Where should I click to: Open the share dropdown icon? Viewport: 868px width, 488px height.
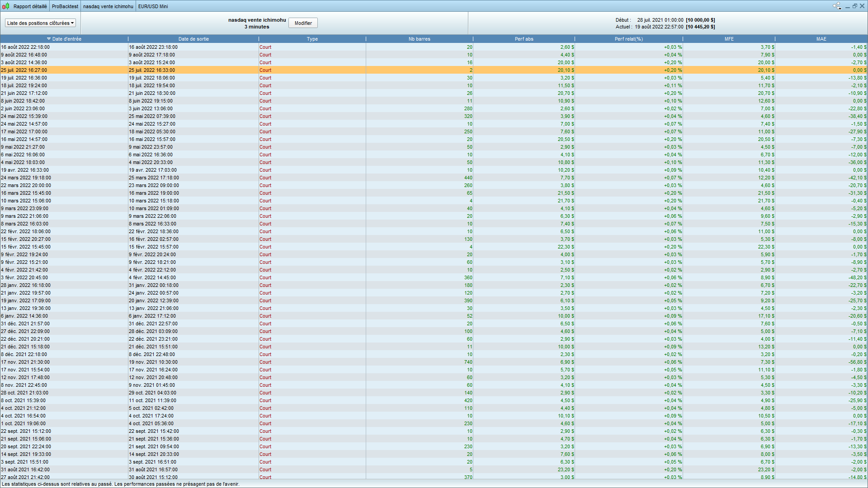(x=837, y=6)
